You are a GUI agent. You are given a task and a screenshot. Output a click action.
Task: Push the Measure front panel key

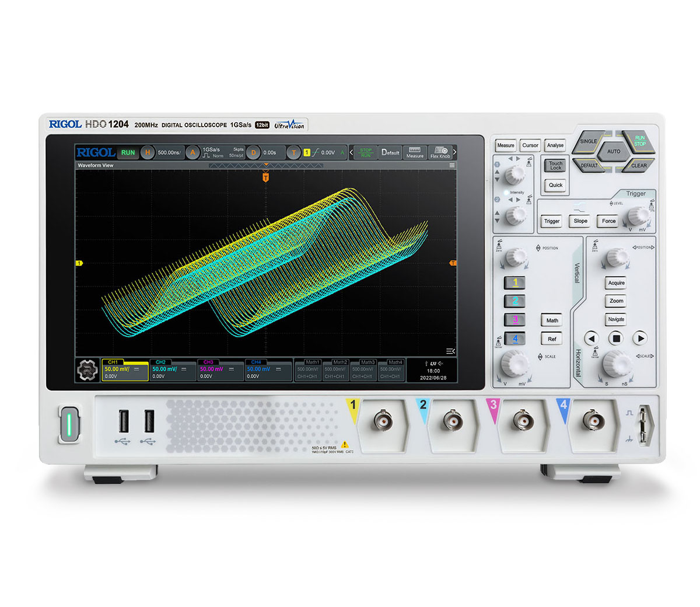point(506,145)
